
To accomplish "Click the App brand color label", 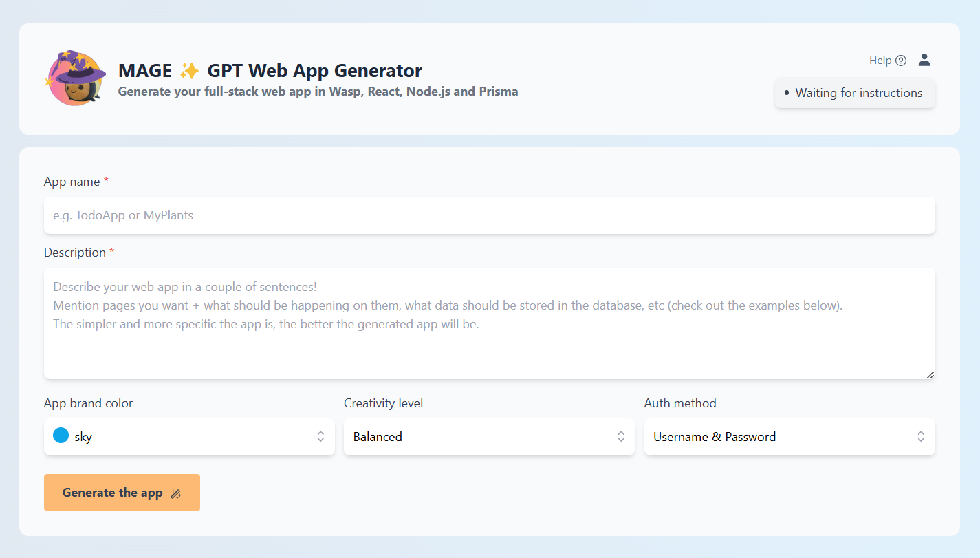I will [x=89, y=403].
